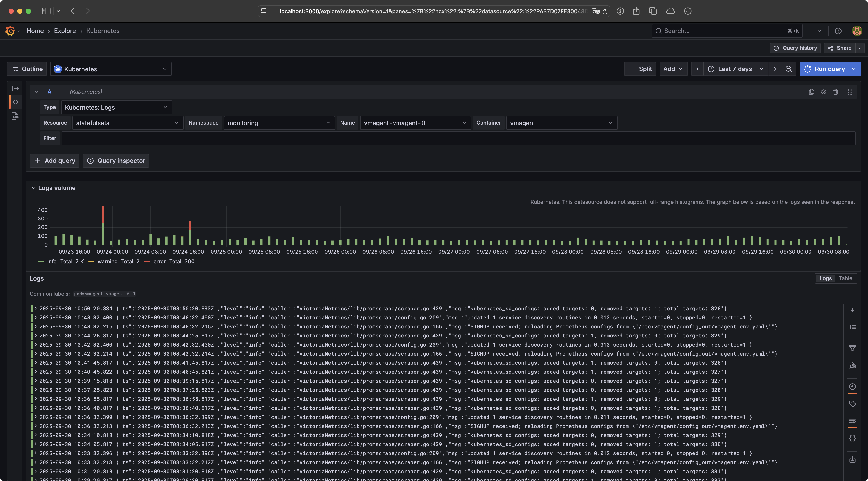Shift time range backward with left arrow
The width and height of the screenshot is (868, 481).
pyautogui.click(x=697, y=69)
